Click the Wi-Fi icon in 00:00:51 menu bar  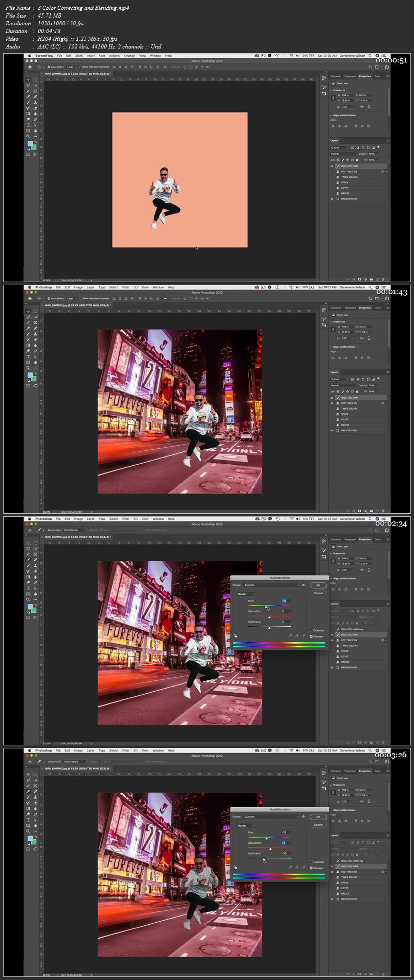point(291,56)
